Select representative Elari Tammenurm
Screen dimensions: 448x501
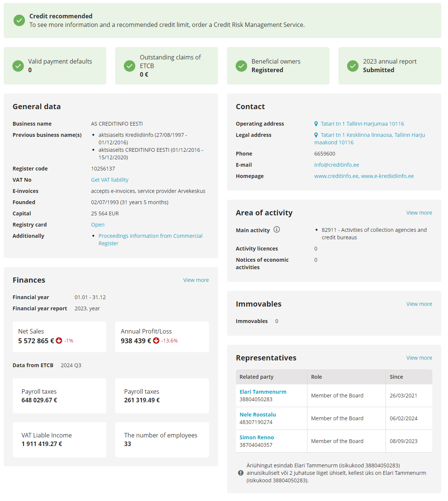point(263,391)
